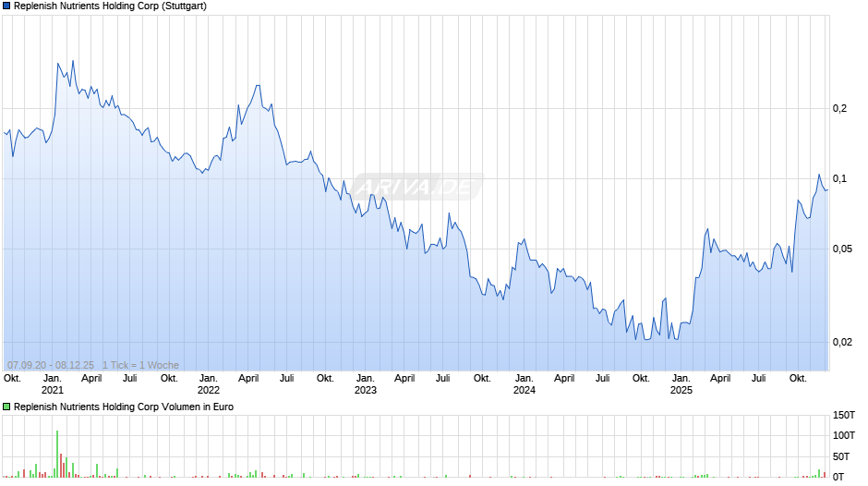Click the 'Jan. 2021' time axis label
The height and width of the screenshot is (486, 868).
pos(53,384)
